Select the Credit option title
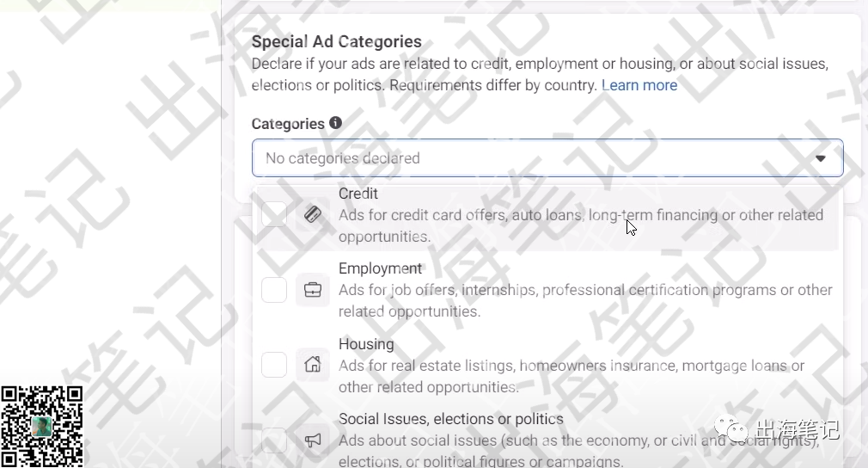Viewport: 868px width, 468px height. [358, 194]
